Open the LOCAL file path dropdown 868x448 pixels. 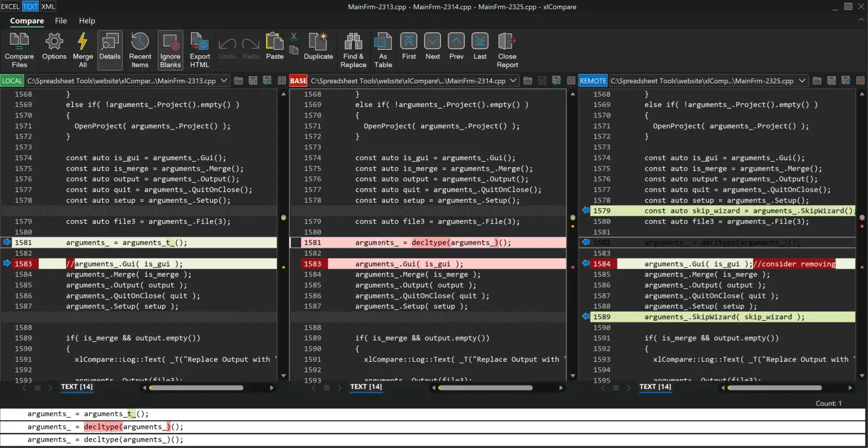(x=226, y=80)
